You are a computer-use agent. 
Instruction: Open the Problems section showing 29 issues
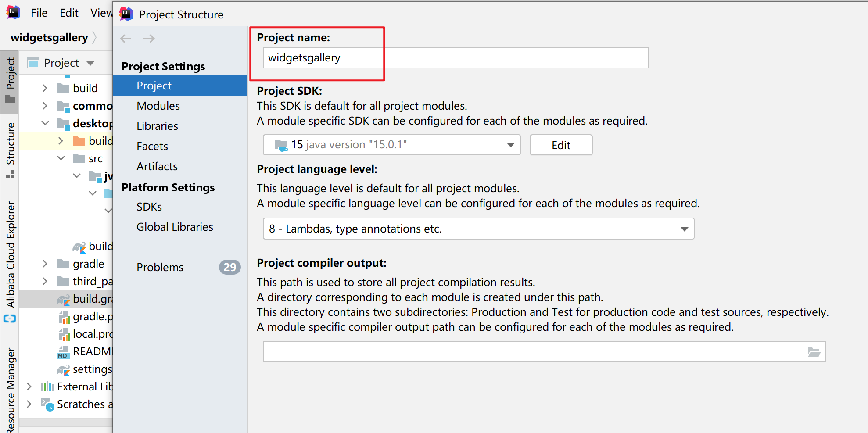click(160, 267)
